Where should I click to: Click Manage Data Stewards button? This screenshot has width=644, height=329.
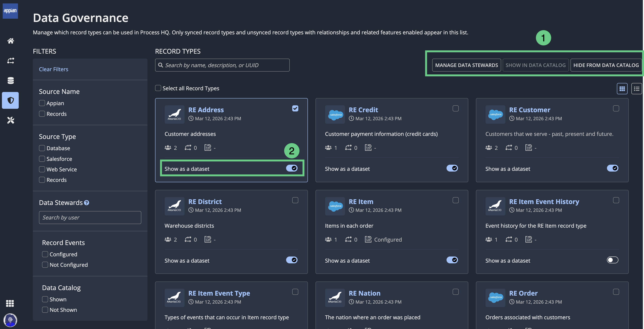467,65
